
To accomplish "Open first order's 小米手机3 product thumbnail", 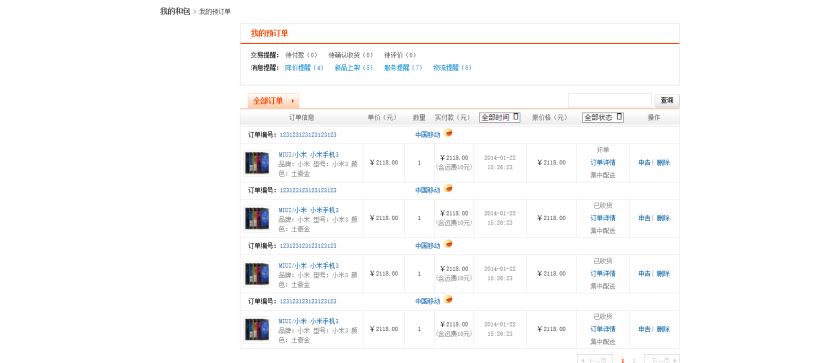I will (257, 163).
